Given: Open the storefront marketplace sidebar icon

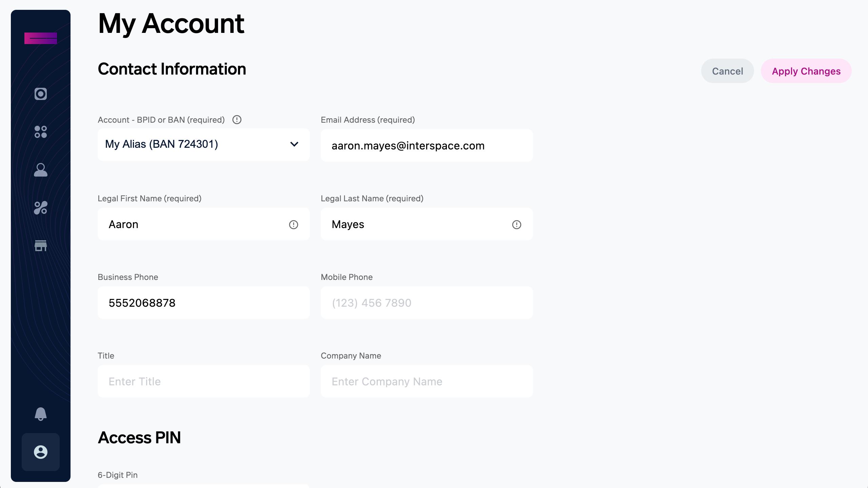Looking at the screenshot, I should (40, 246).
